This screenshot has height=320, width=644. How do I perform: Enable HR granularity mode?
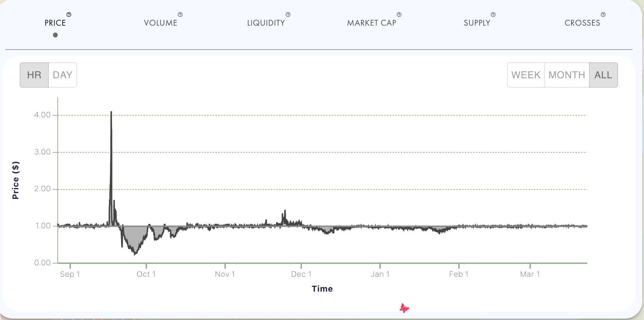tap(34, 75)
